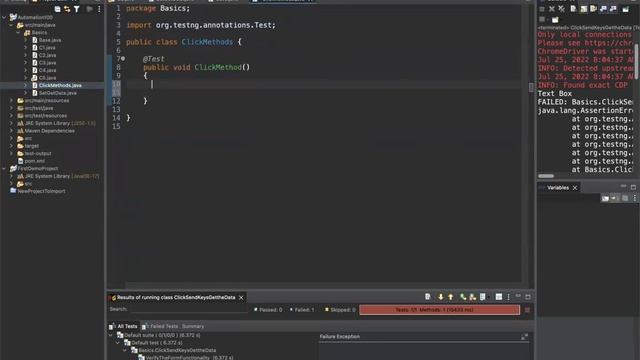Click green upward arrow in TestNG toolbar

point(463,297)
